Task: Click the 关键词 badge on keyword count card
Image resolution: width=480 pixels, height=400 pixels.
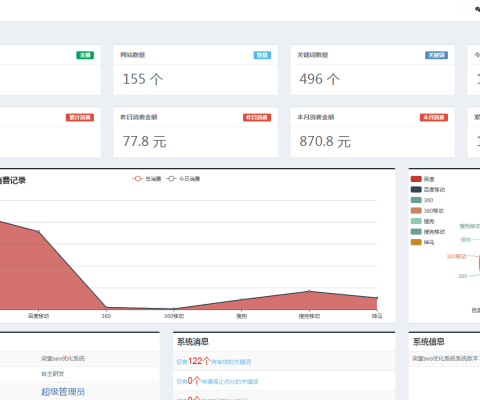Action: coord(436,55)
